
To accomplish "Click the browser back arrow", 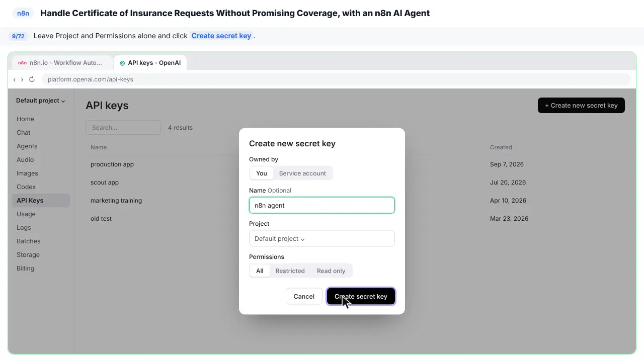I will point(15,79).
